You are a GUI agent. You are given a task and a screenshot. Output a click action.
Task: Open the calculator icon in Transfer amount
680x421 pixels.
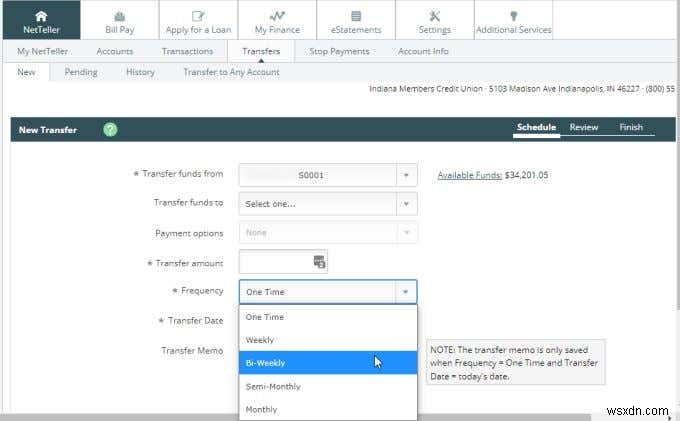pos(319,262)
